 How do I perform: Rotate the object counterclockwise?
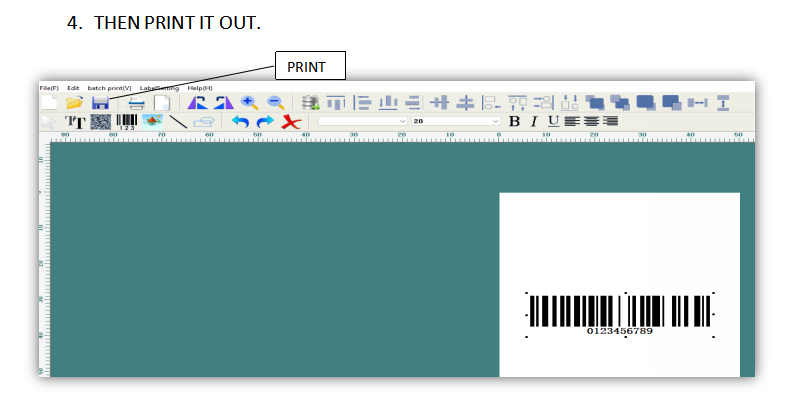pos(197,103)
